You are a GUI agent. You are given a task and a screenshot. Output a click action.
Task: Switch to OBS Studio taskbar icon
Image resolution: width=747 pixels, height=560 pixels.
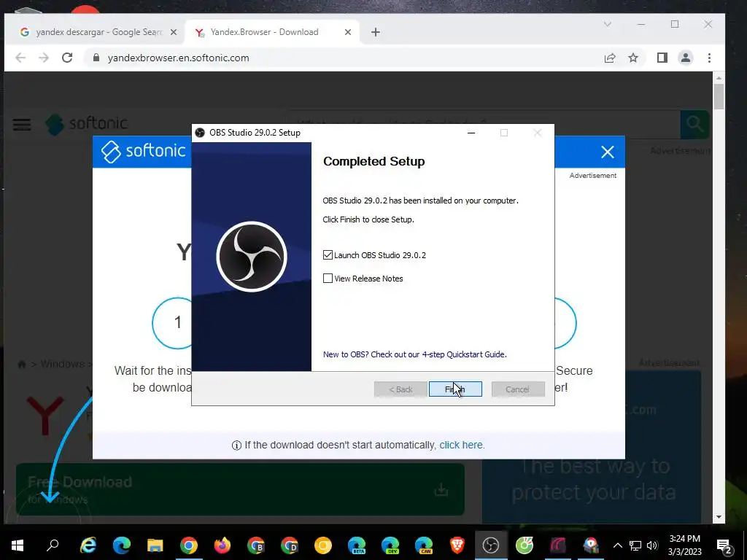(491, 545)
